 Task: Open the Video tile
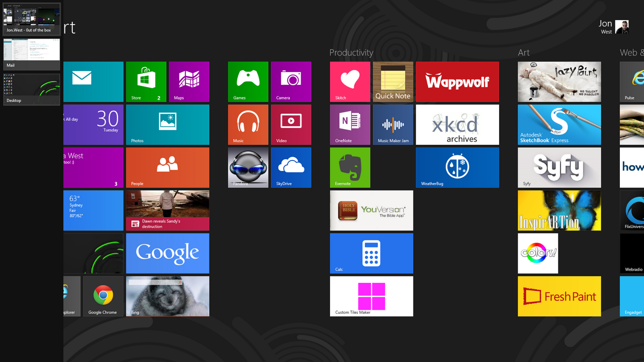[291, 125]
